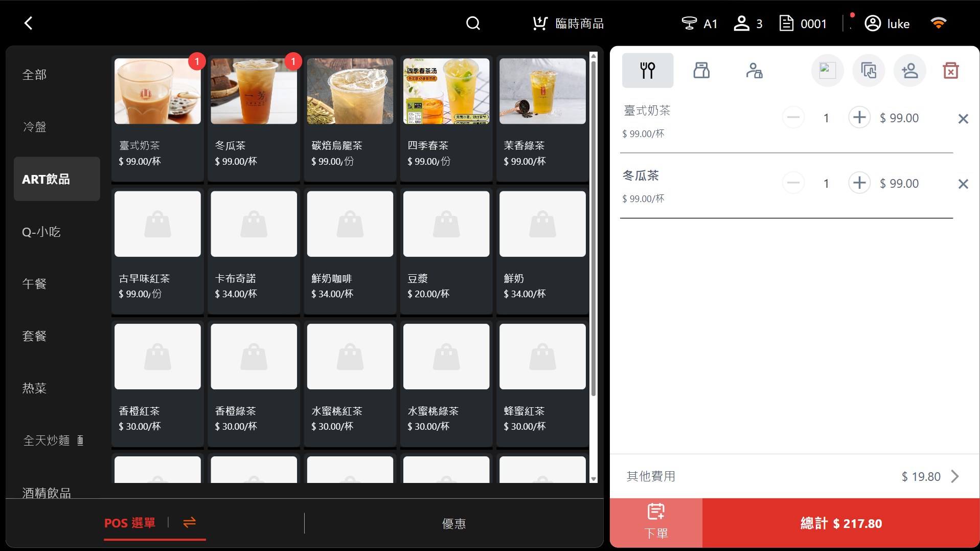
Task: Add 豆漿 to the order
Action: pos(446,251)
